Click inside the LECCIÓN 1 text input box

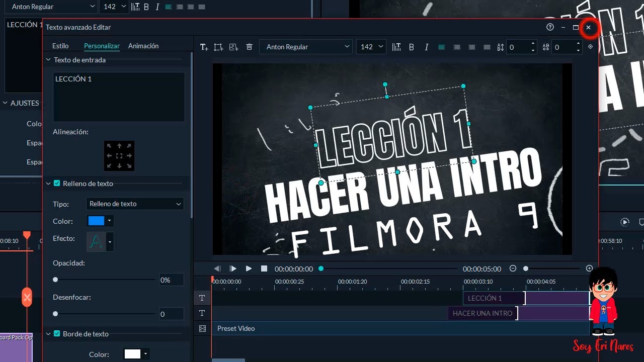click(119, 97)
